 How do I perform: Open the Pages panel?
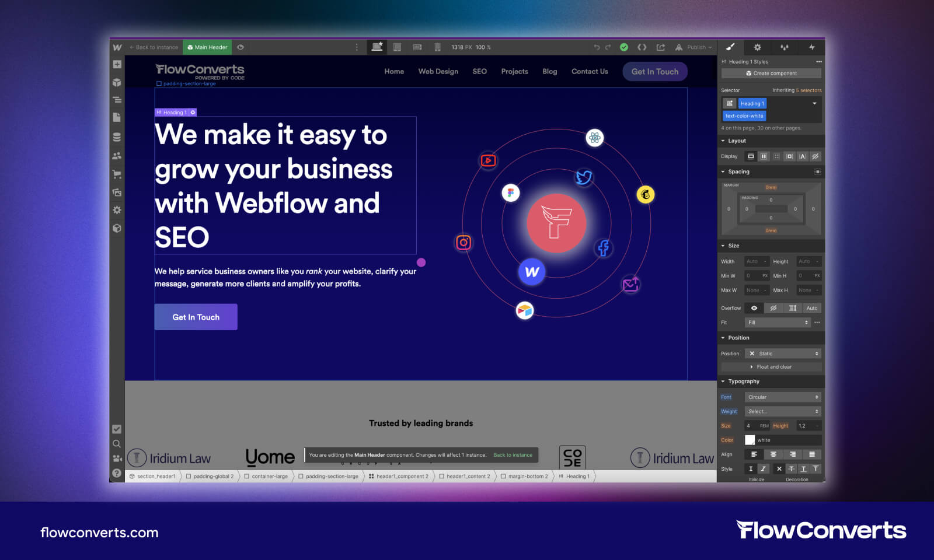tap(117, 117)
